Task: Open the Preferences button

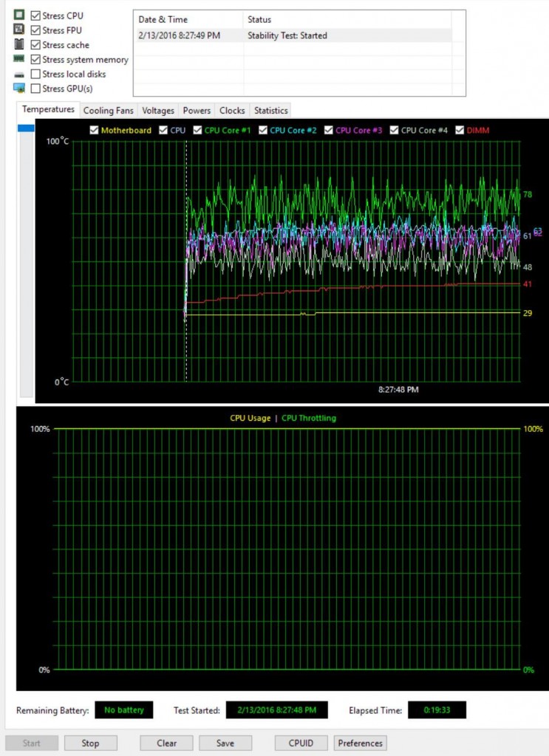Action: click(361, 743)
